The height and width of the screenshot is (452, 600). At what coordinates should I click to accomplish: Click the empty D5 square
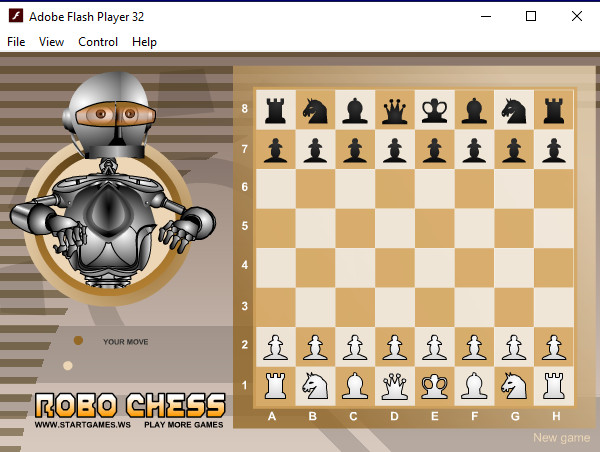point(395,228)
